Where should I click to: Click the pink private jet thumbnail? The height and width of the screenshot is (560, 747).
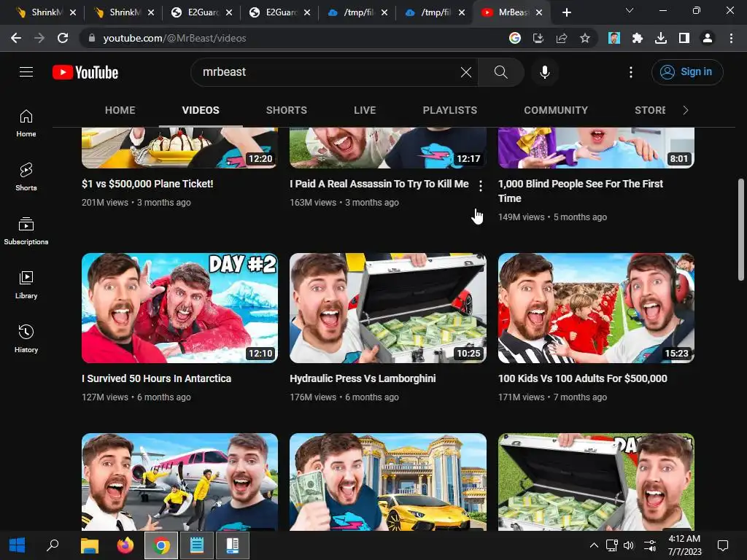pyautogui.click(x=179, y=481)
